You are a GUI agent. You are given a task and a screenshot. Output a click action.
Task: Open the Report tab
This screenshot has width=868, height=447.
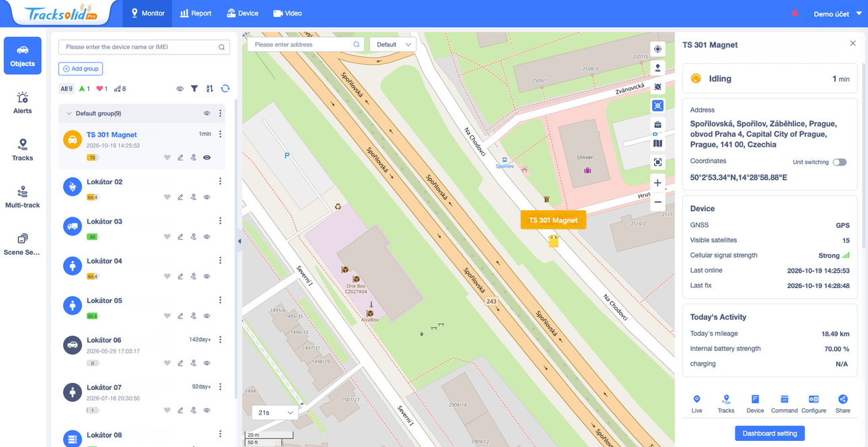pos(196,13)
